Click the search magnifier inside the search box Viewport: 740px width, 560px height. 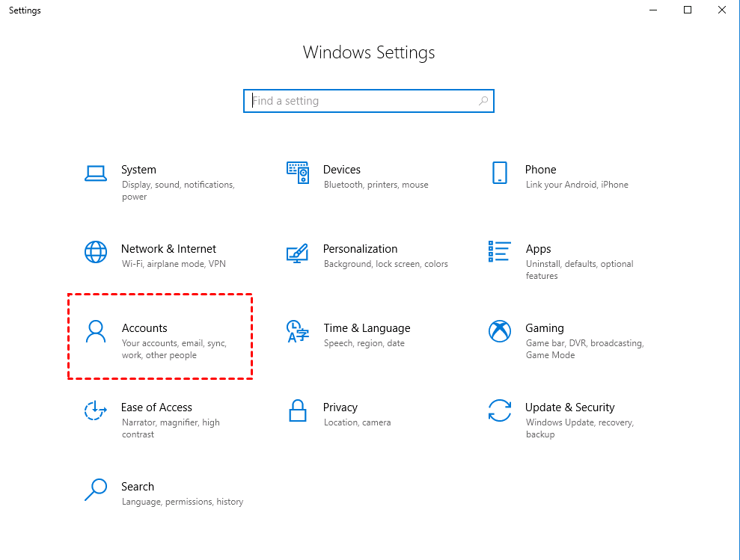[483, 101]
